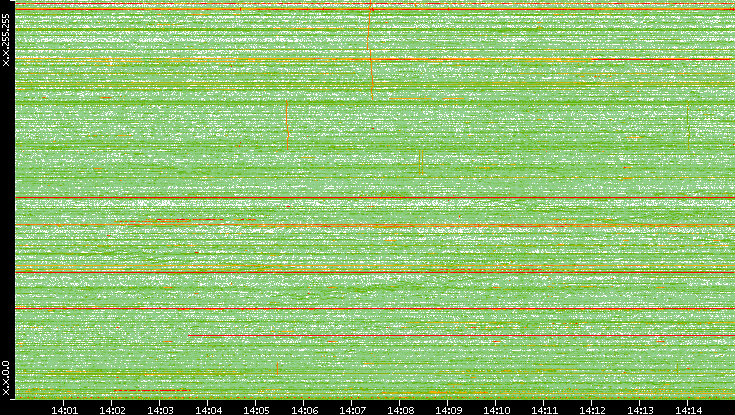735x415 pixels.
Task: Click the 14:14 time axis label
Action: coord(688,410)
